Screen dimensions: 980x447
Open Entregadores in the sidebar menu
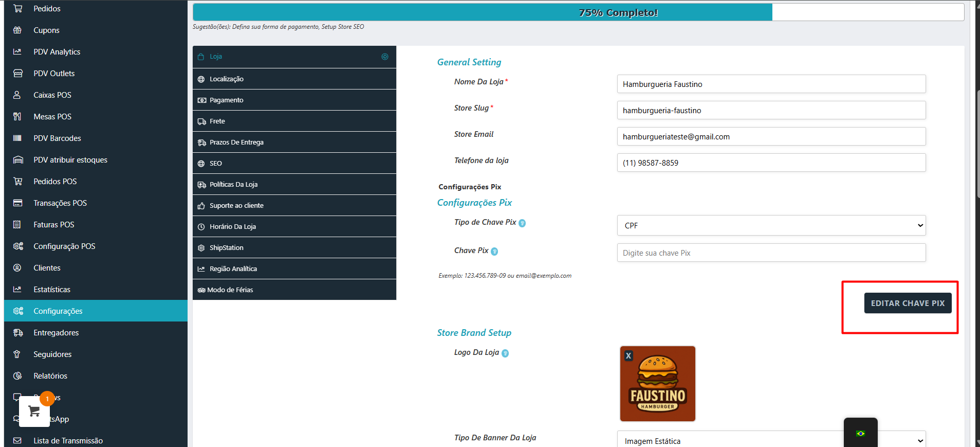tap(56, 333)
